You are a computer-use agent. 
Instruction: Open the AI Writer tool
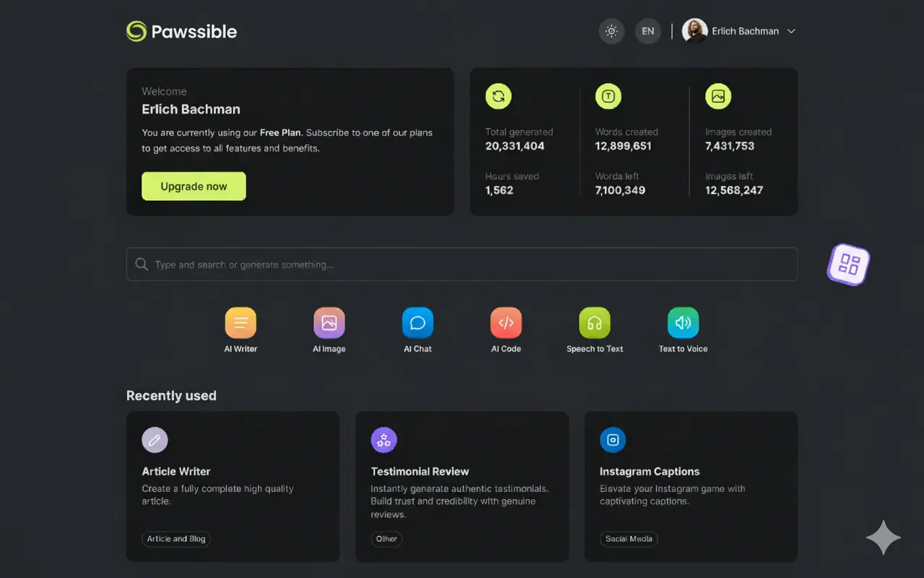click(x=240, y=323)
